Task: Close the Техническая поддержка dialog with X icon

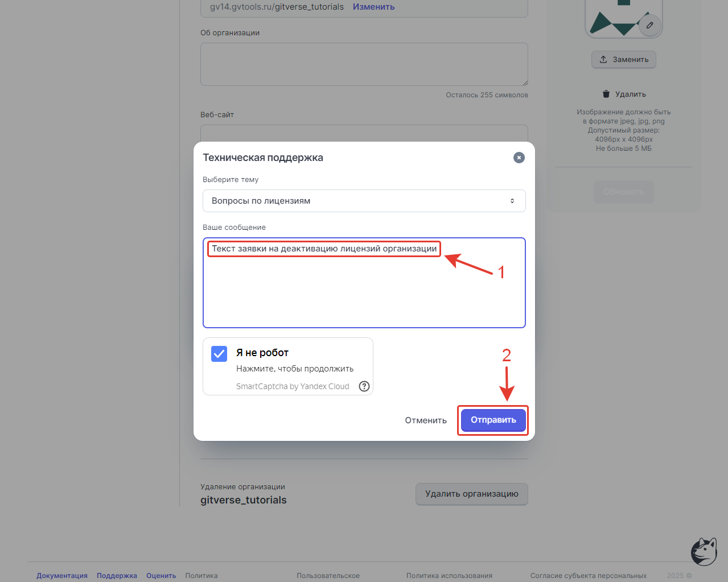Action: click(x=519, y=158)
